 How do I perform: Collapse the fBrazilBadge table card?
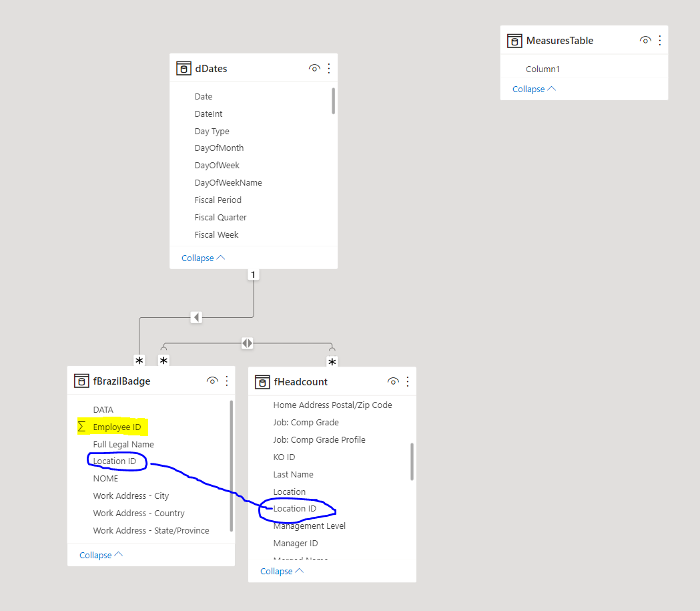pos(101,555)
